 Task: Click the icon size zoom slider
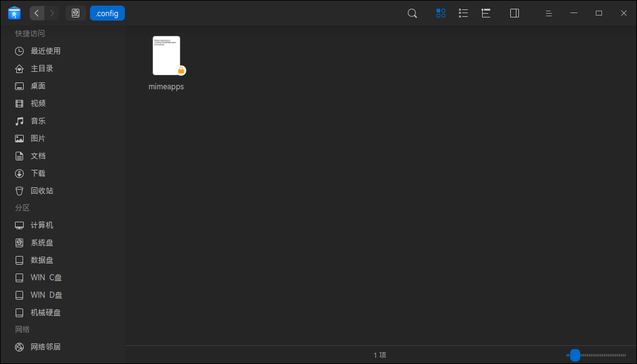tap(596, 355)
